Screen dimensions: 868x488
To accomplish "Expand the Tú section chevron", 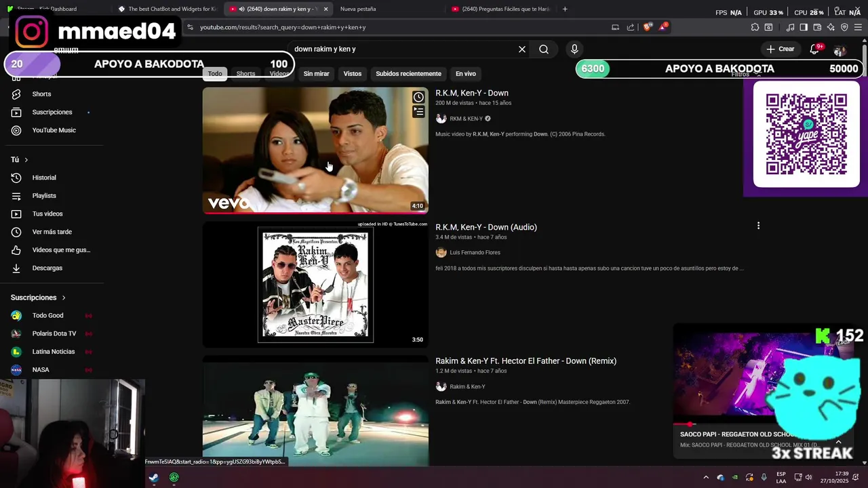I will coord(26,160).
